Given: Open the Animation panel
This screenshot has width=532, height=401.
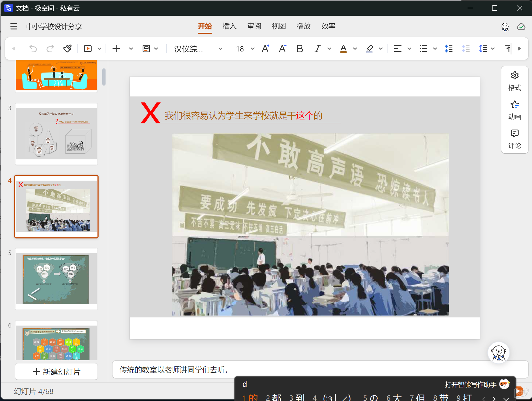Looking at the screenshot, I should [x=515, y=110].
